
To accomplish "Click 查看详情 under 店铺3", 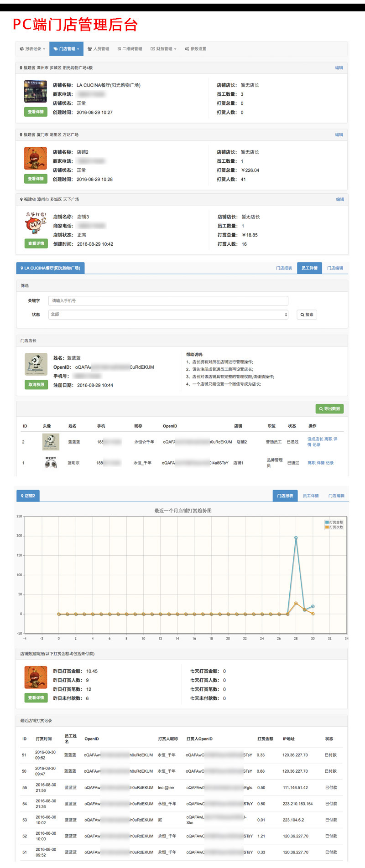I will (36, 243).
